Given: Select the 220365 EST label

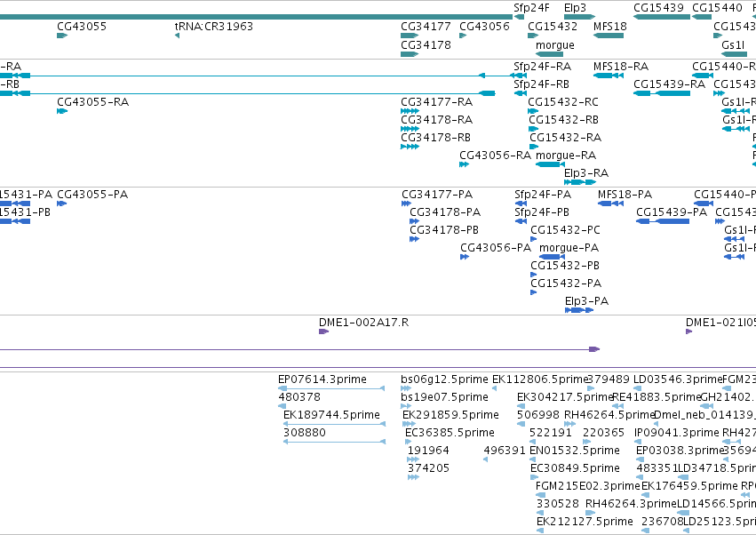Looking at the screenshot, I should tap(603, 433).
